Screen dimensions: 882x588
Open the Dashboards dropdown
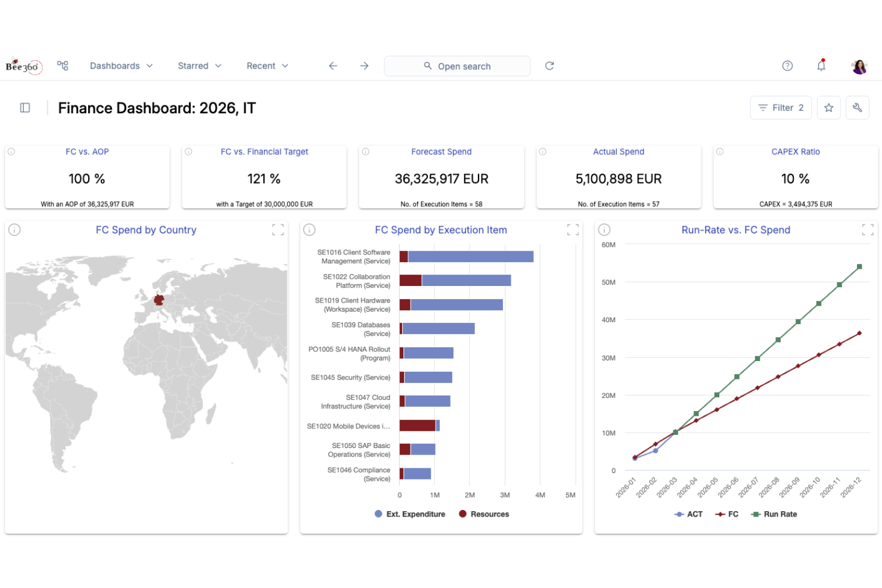(122, 66)
